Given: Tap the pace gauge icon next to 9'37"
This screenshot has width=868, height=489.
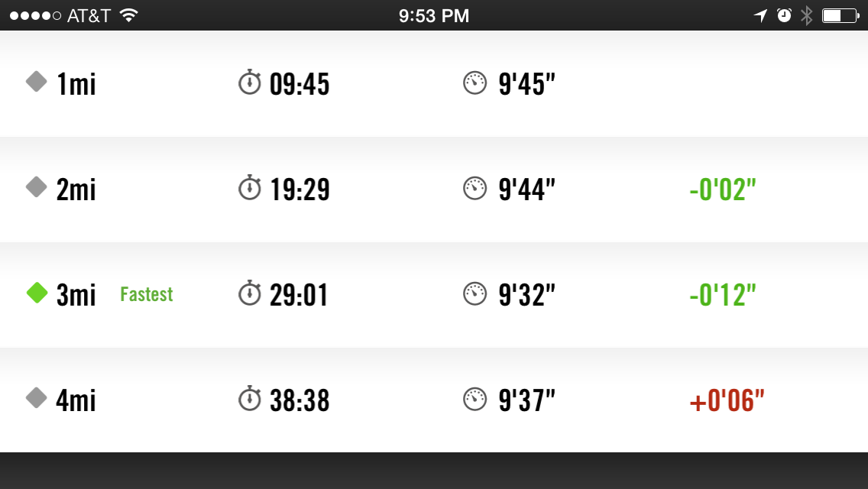Looking at the screenshot, I should pyautogui.click(x=475, y=398).
